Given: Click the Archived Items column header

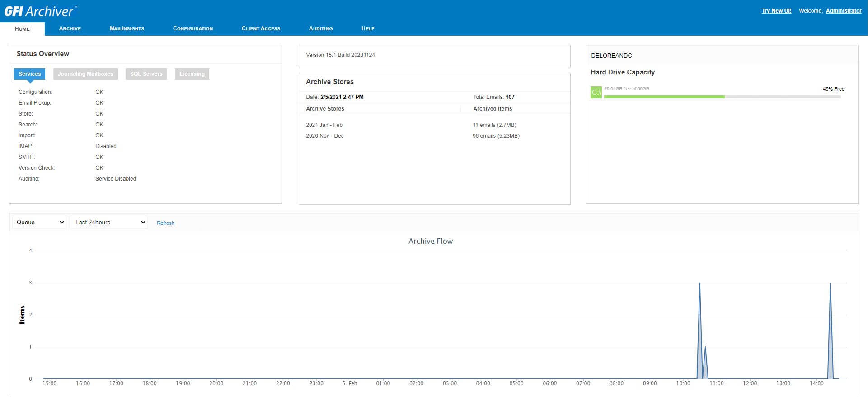Looking at the screenshot, I should (x=493, y=109).
